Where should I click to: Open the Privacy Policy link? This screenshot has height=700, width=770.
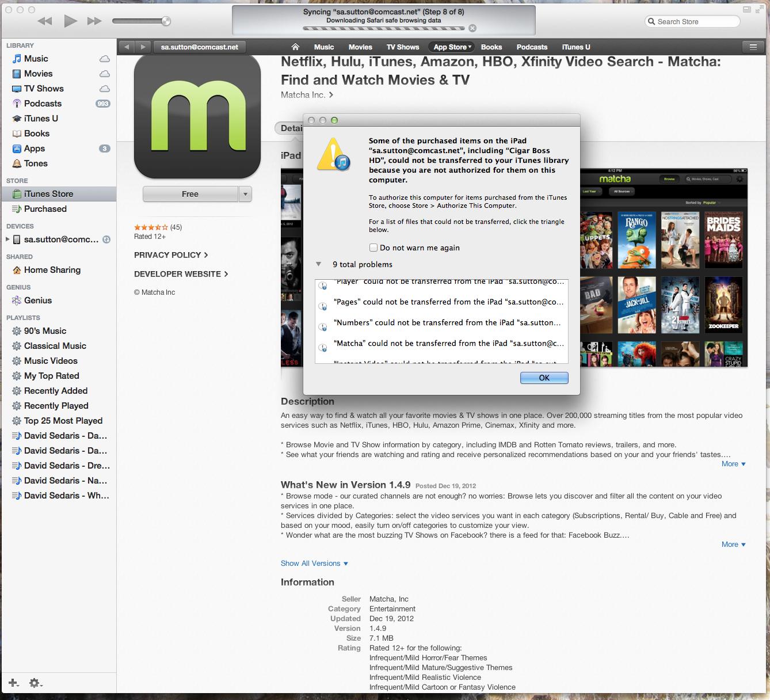(171, 255)
